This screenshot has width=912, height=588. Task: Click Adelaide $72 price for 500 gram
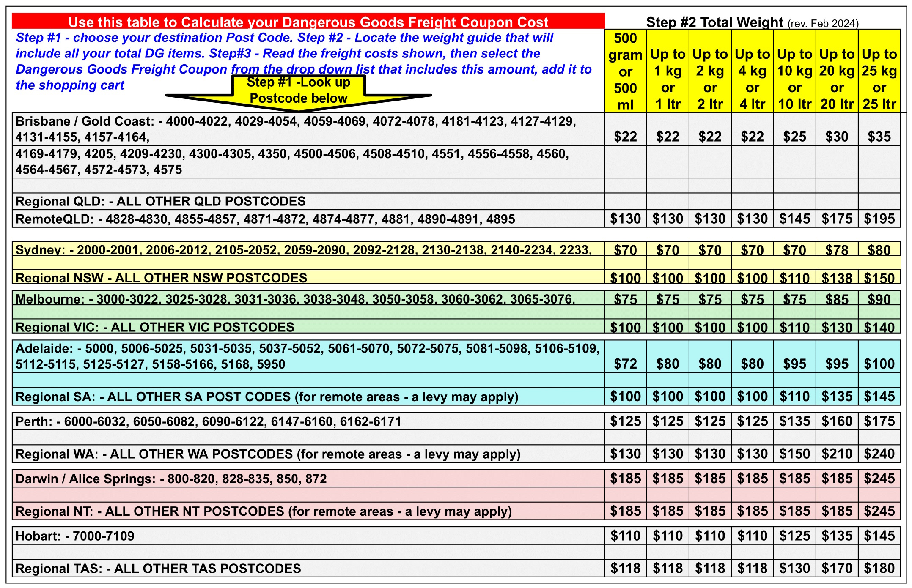625,364
